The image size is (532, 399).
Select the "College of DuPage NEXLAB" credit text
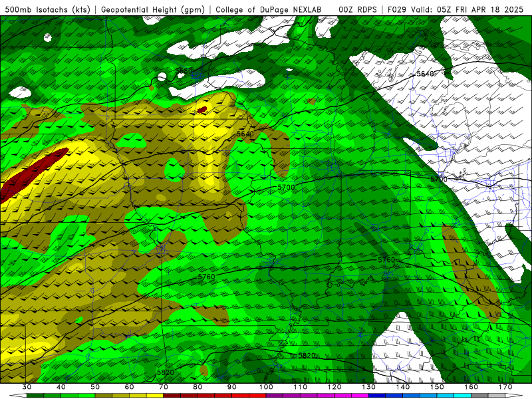[x=269, y=9]
